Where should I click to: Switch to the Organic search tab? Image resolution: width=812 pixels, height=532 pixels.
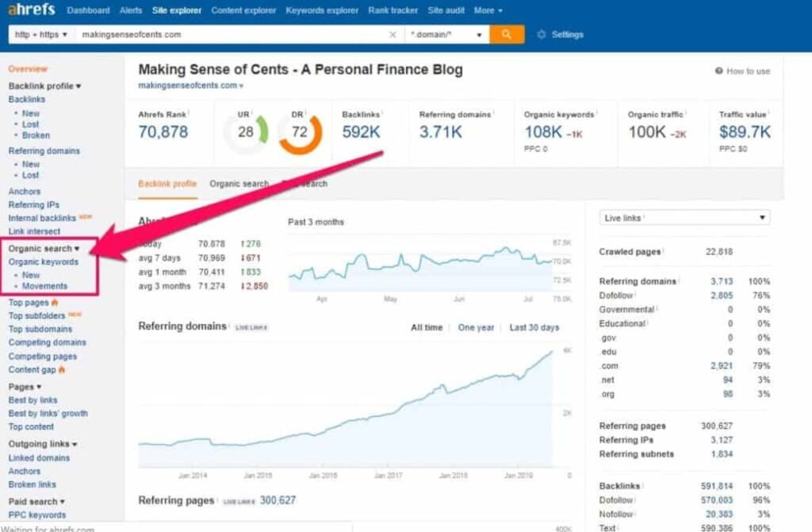tap(239, 184)
